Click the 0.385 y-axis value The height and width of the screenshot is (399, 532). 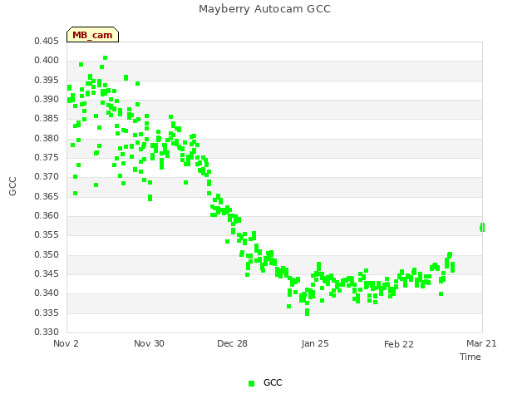(x=47, y=118)
